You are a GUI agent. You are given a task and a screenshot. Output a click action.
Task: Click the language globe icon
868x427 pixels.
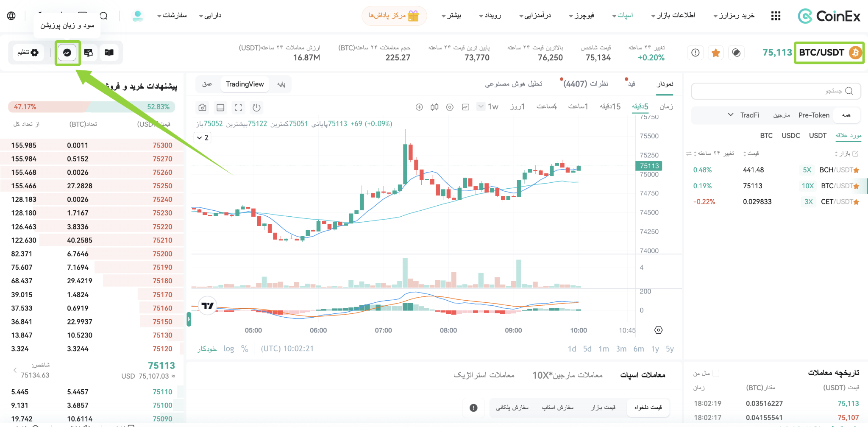click(11, 16)
